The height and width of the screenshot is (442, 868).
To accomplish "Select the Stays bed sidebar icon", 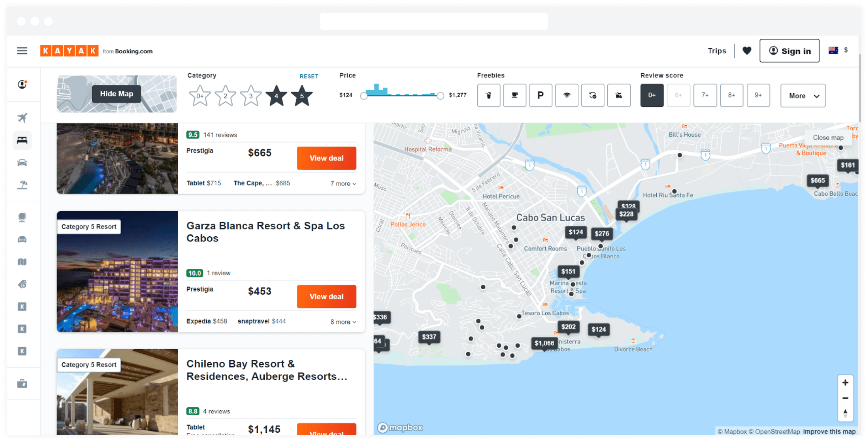I will click(x=22, y=140).
